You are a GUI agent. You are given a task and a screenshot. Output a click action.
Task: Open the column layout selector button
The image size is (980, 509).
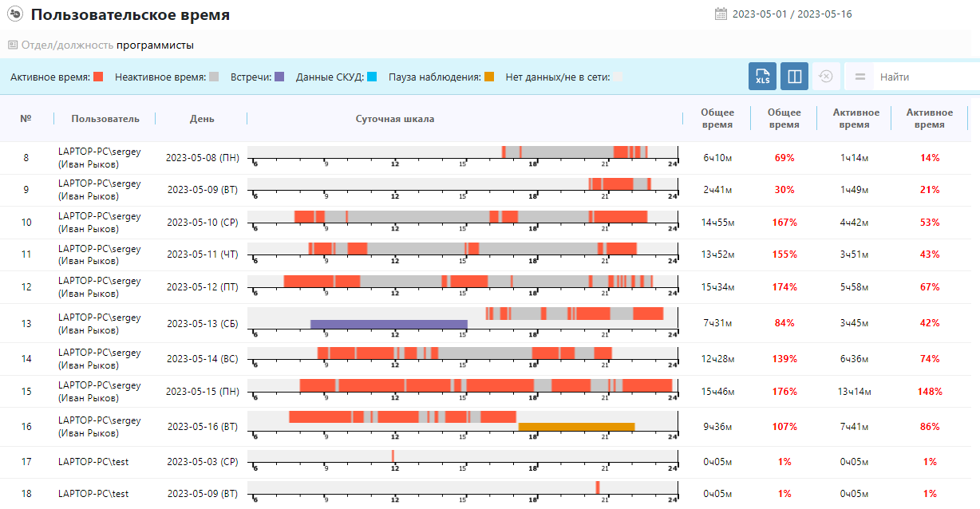[x=794, y=77]
